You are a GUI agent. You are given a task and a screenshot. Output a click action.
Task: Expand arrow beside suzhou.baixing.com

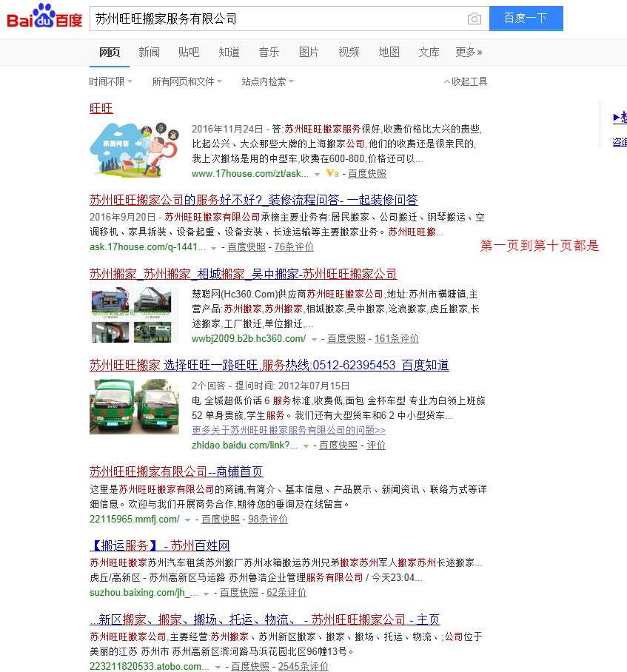pos(206,594)
